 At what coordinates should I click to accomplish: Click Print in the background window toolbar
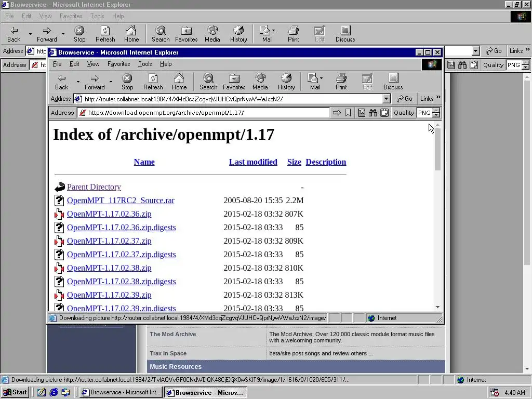(x=293, y=34)
